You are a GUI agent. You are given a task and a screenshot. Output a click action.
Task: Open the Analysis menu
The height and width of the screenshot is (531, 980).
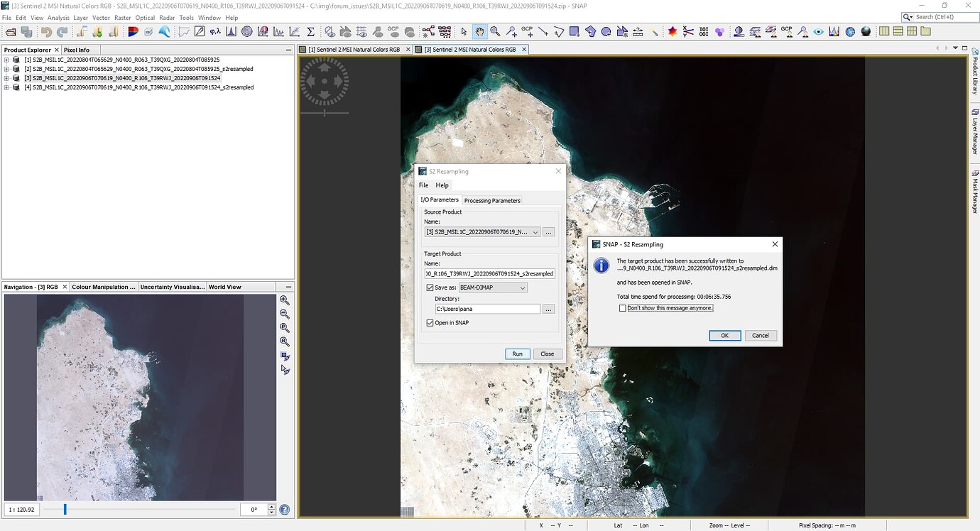click(x=58, y=17)
